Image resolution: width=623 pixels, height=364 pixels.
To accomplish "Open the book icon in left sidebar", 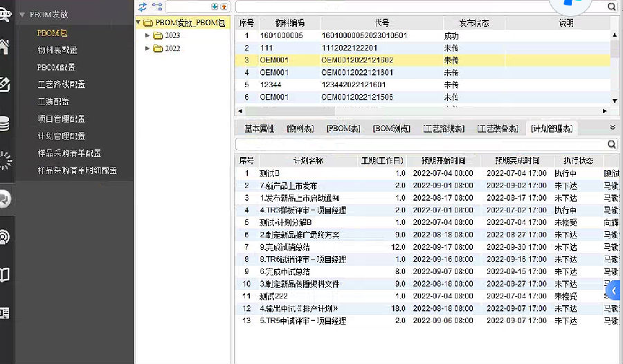I will point(3,275).
